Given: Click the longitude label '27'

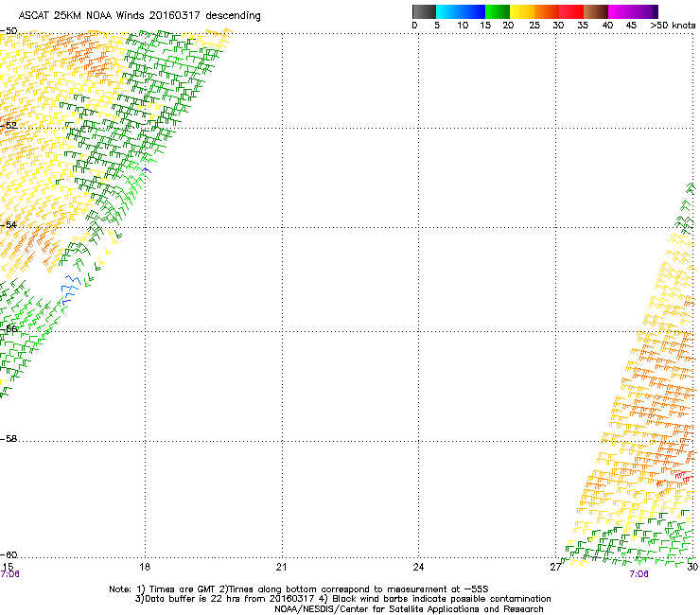Looking at the screenshot, I should coord(555,567).
